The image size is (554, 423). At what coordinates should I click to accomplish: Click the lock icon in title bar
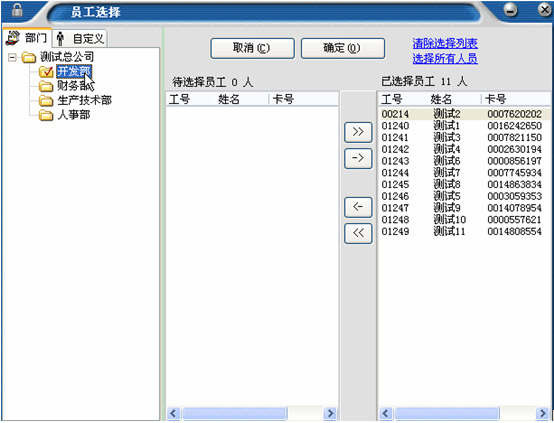click(x=17, y=11)
